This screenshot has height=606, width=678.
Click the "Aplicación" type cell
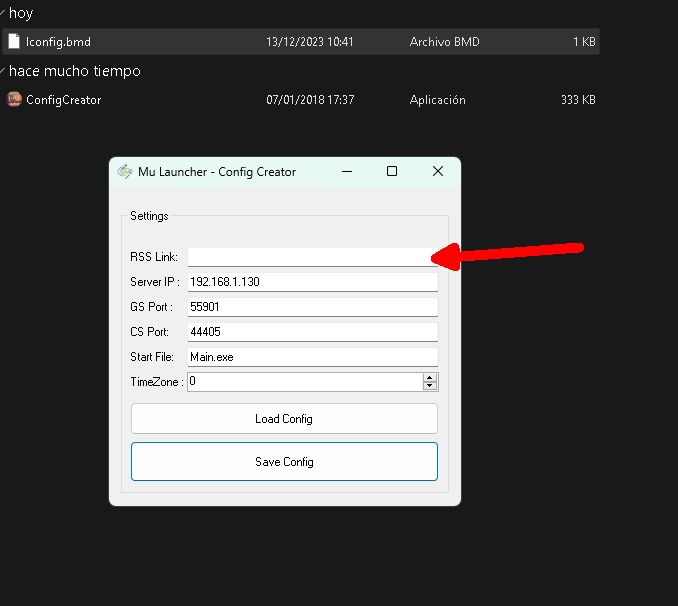(438, 100)
